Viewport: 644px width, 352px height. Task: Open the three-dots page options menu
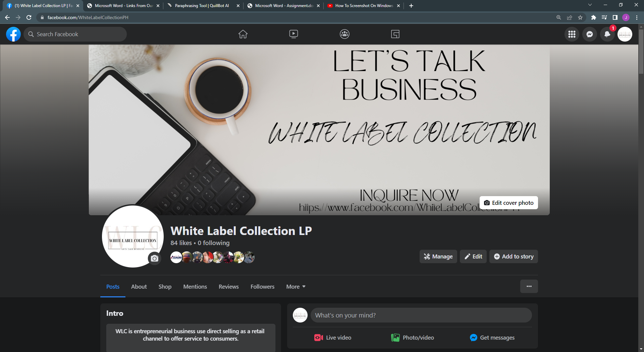(x=529, y=286)
